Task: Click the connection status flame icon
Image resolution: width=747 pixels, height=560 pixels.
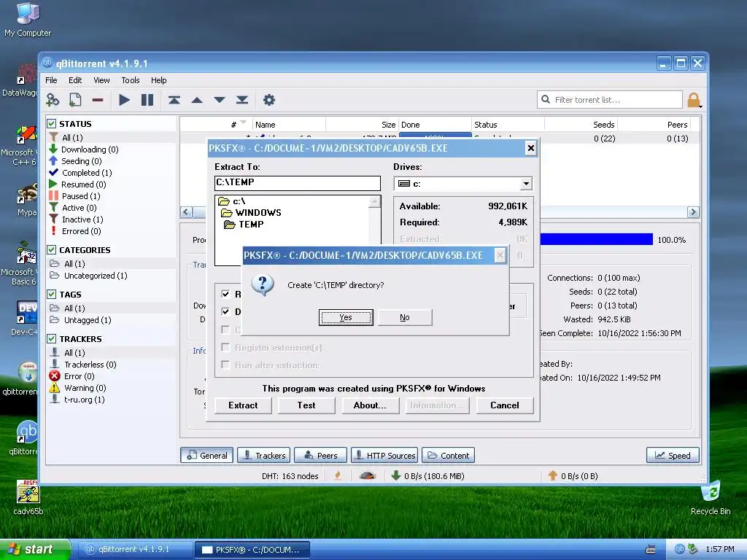Action: (338, 475)
